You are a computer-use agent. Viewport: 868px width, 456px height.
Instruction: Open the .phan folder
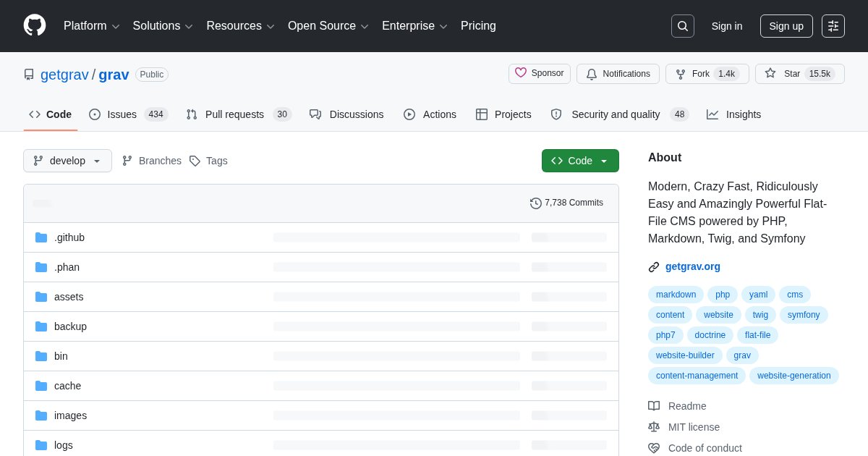[x=67, y=267]
